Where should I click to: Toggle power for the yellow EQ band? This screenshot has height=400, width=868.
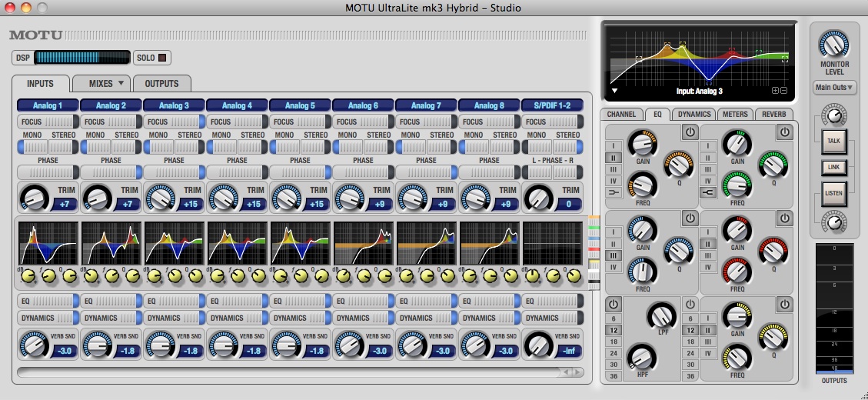785,304
